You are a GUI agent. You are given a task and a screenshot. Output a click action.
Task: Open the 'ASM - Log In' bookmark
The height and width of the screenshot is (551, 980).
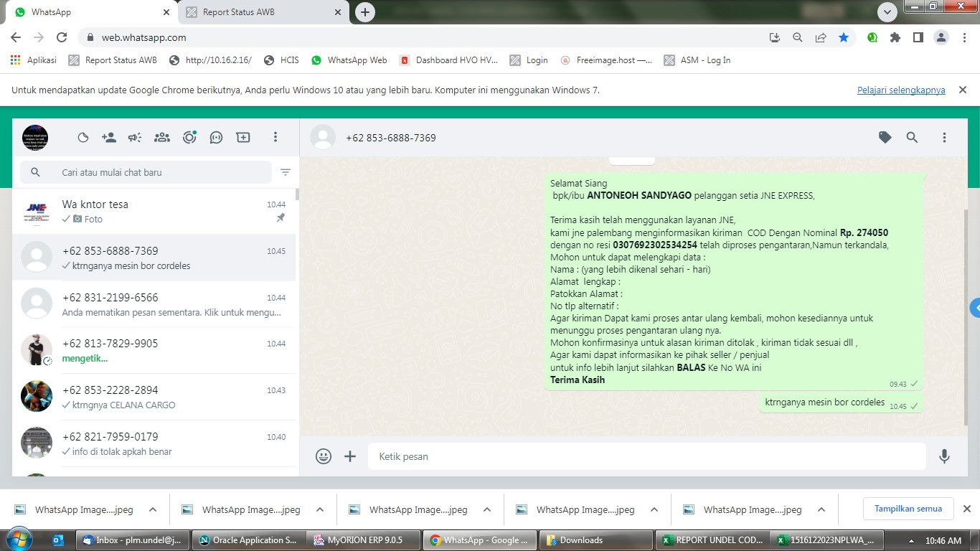click(x=697, y=60)
